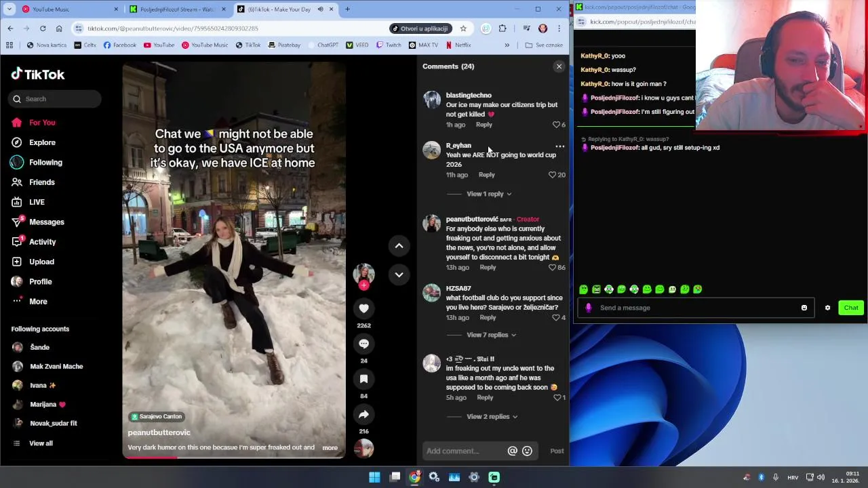This screenshot has width=868, height=488.
Task: Close the comments panel
Action: (x=559, y=66)
